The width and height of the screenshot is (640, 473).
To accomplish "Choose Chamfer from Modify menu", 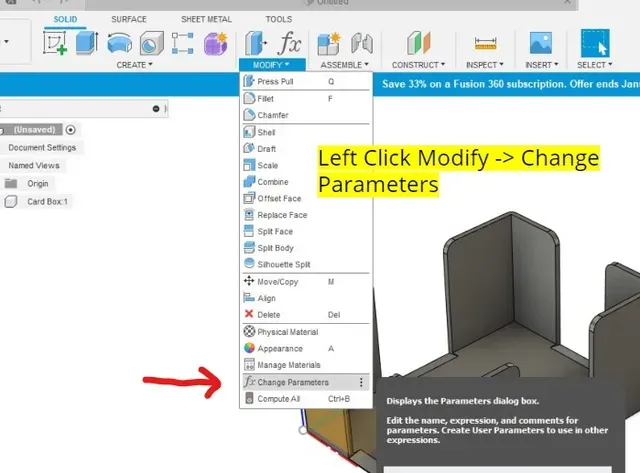I will 306,115.
